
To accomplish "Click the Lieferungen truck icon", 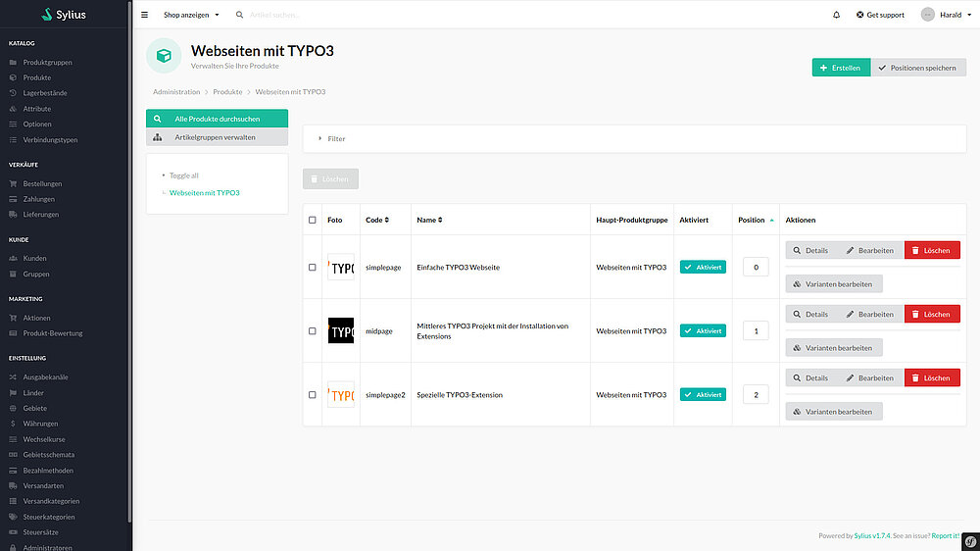I will point(13,215).
